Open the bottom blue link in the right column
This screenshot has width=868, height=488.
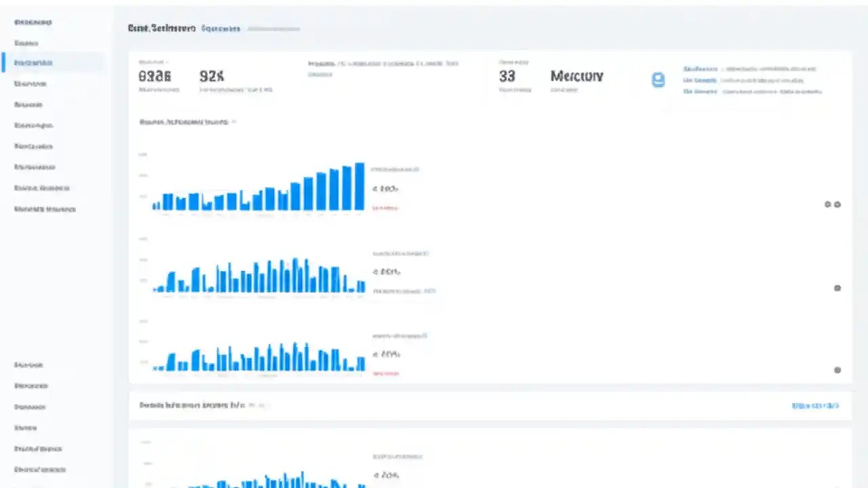tap(699, 91)
